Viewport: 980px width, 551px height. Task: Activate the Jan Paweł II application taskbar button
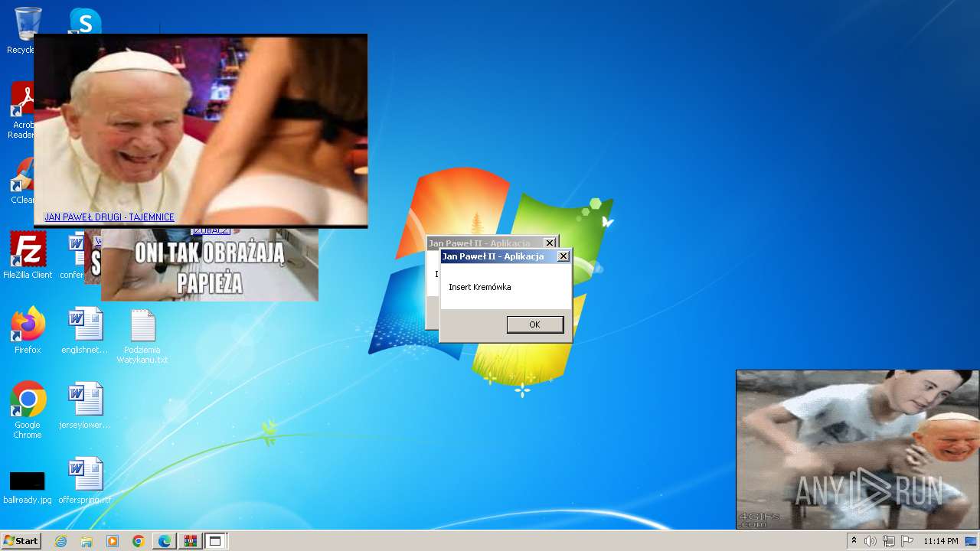[x=215, y=541]
